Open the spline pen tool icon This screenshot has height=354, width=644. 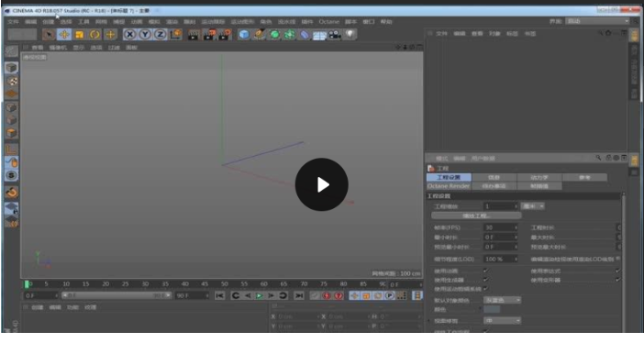coord(260,35)
